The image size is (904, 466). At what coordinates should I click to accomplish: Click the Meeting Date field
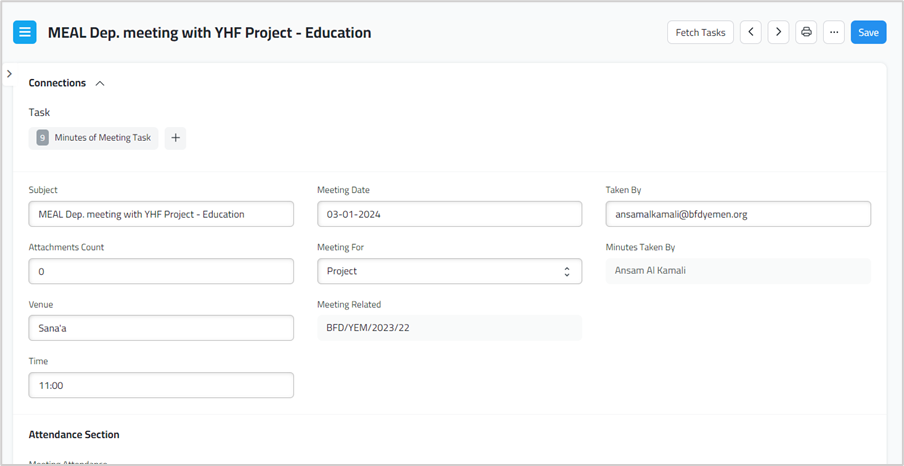coord(449,214)
